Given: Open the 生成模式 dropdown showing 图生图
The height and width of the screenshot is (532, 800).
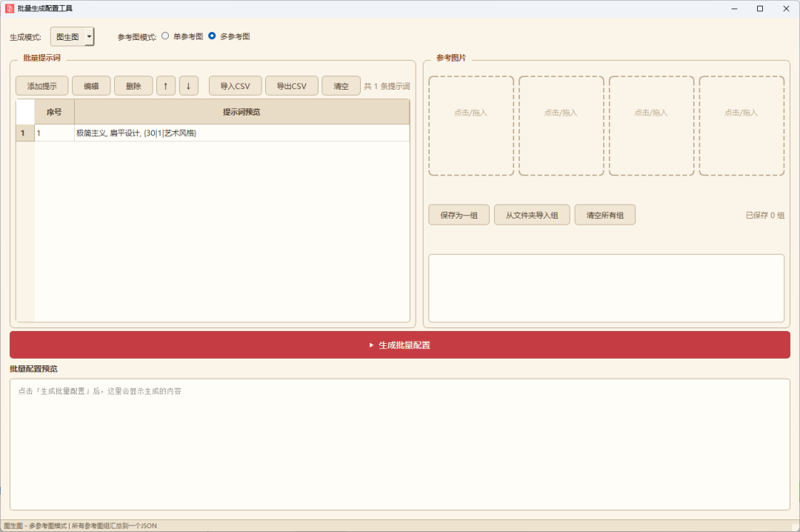Looking at the screenshot, I should tap(72, 37).
